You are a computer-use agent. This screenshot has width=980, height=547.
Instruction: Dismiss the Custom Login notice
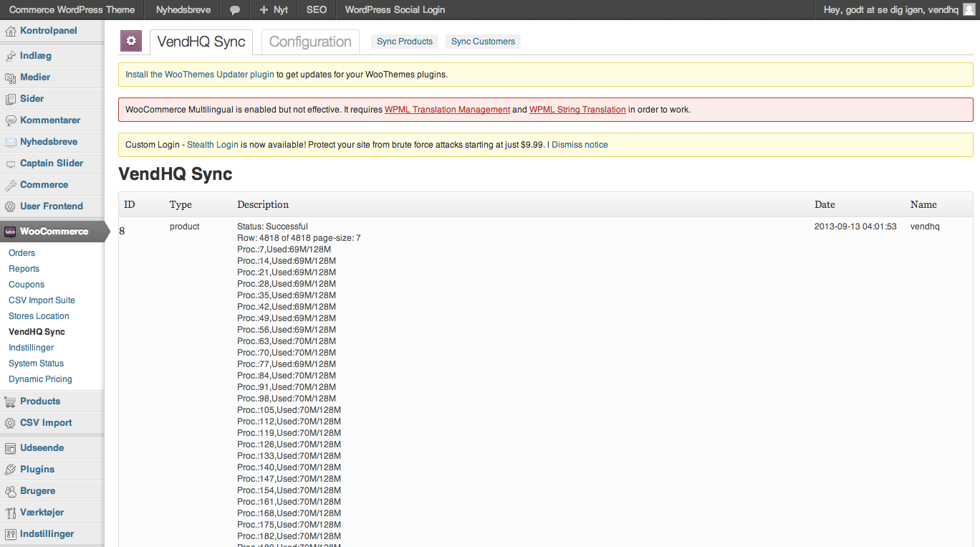(x=580, y=145)
